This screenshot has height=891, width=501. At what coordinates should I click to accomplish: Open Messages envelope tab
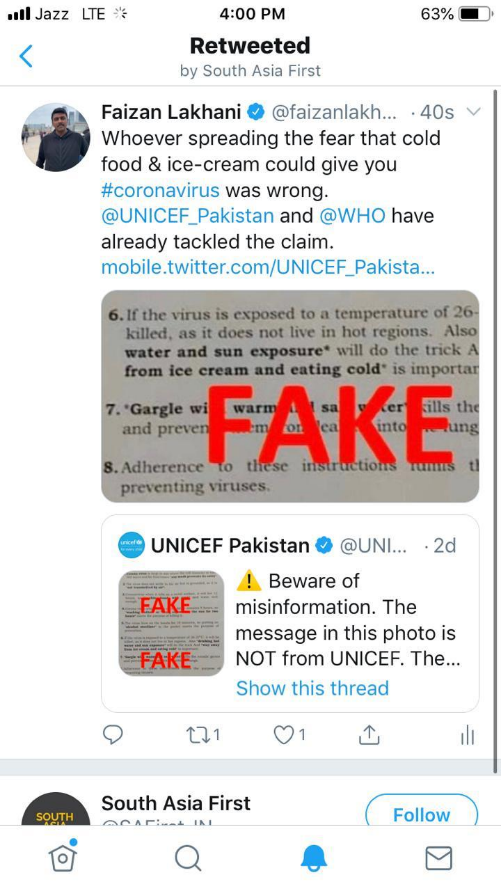pyautogui.click(x=439, y=858)
